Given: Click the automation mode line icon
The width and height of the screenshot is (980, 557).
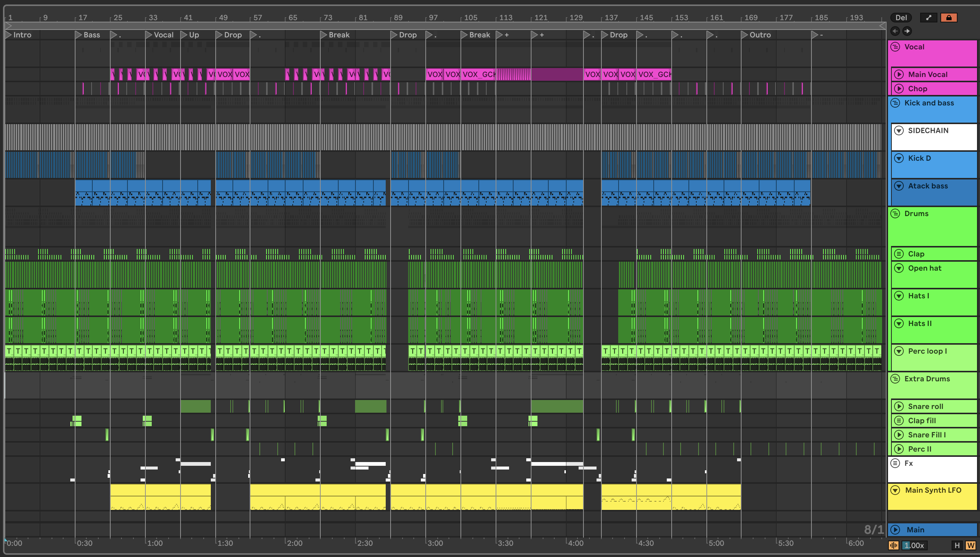Looking at the screenshot, I should click(x=928, y=18).
